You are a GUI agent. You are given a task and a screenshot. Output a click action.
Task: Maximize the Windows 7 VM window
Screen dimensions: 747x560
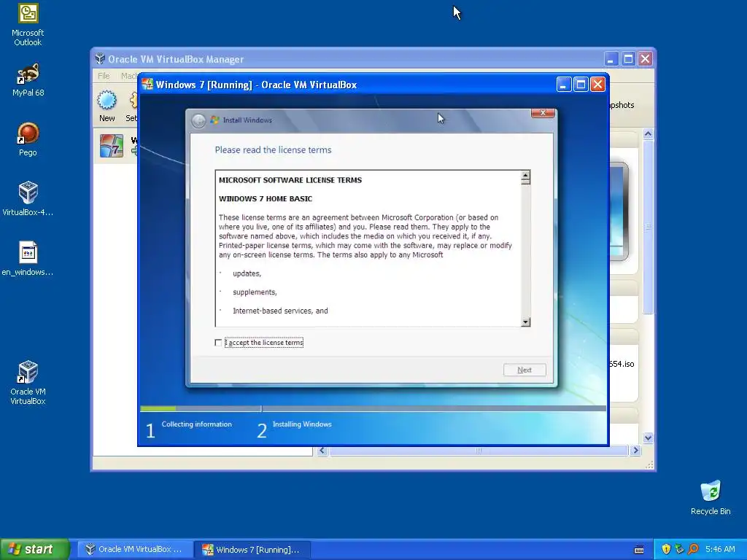[x=581, y=85]
